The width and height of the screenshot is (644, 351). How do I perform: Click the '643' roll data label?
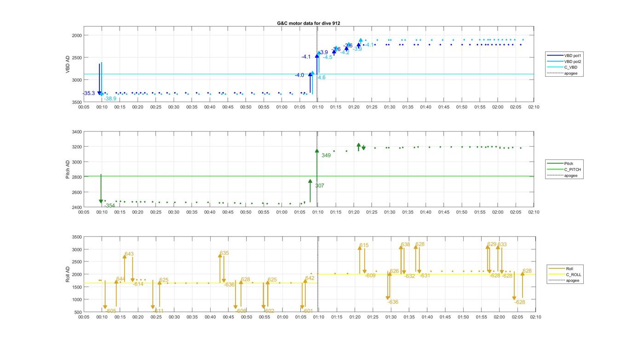coord(129,254)
